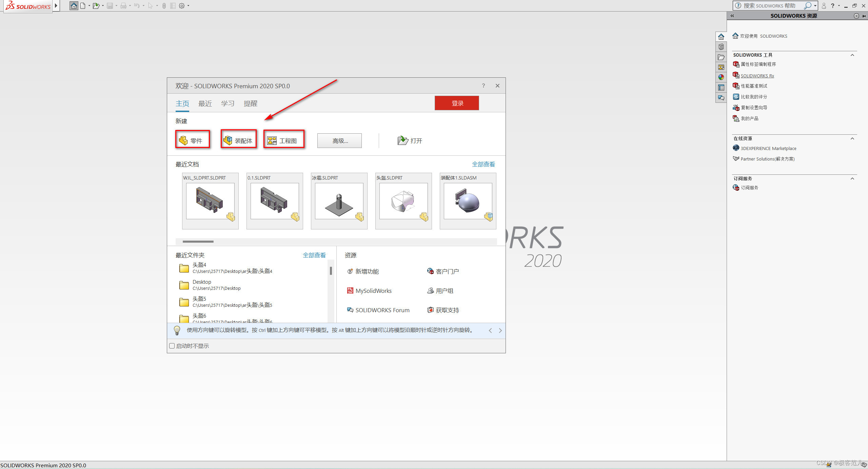Open the Options gear in top toolbar
The height and width of the screenshot is (469, 868).
tap(182, 6)
